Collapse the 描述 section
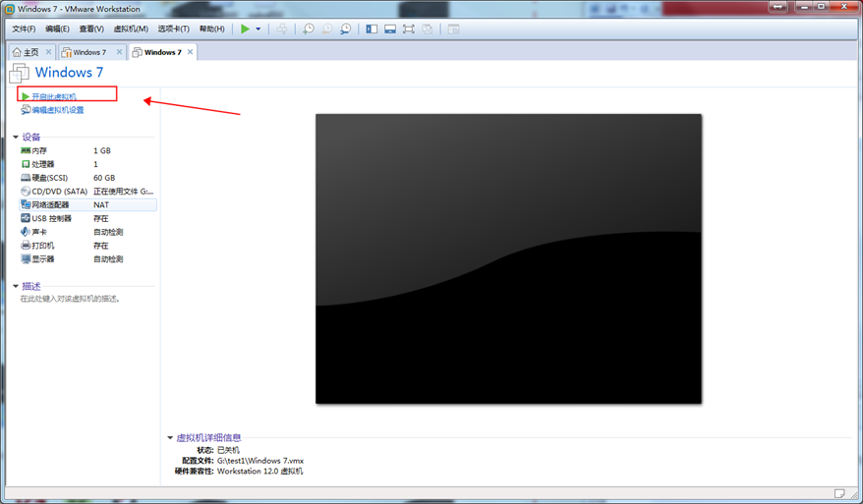The height and width of the screenshot is (504, 863). pyautogui.click(x=16, y=286)
